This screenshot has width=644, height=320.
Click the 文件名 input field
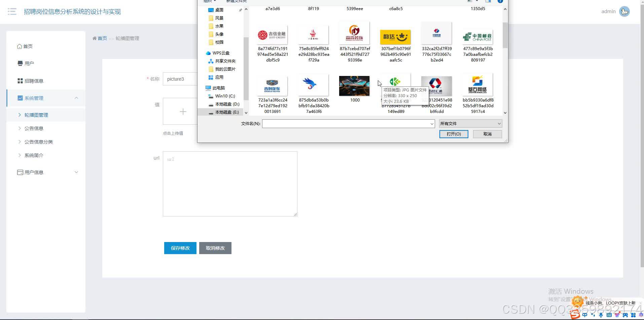point(346,124)
